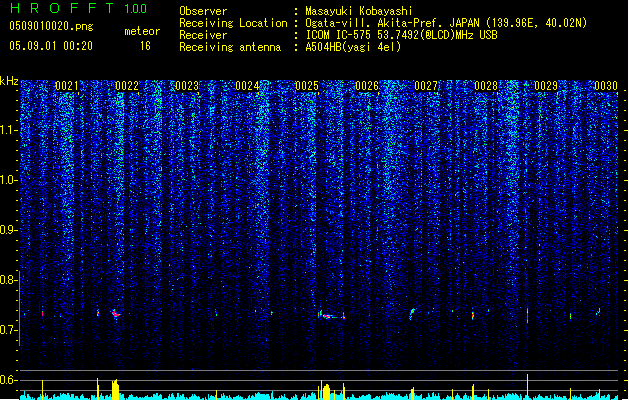Screen dimensions: 629x400
Task: Click time marker 0023
Action: [x=187, y=86]
